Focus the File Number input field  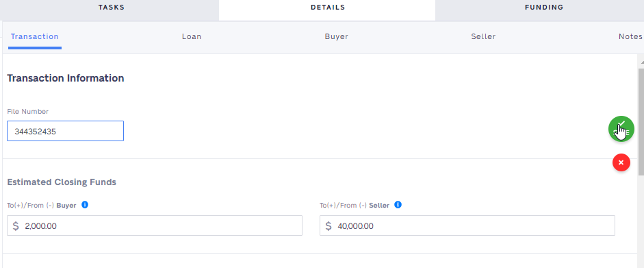pyautogui.click(x=65, y=131)
